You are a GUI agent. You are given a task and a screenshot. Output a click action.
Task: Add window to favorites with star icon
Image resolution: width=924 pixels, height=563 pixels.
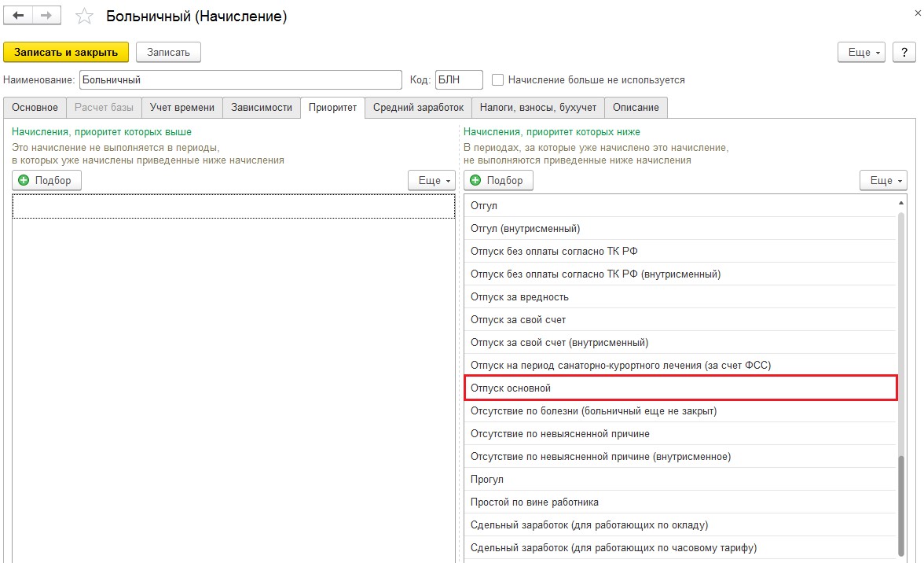[x=83, y=17]
